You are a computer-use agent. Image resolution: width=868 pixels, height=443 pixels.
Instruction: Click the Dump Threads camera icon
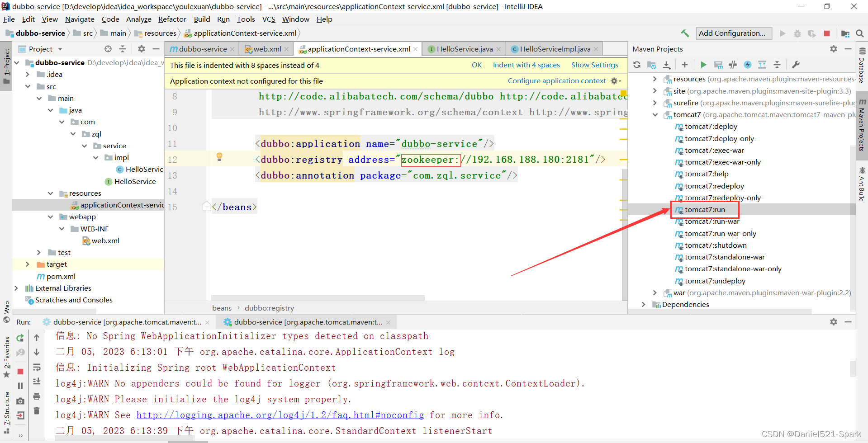[x=20, y=401]
